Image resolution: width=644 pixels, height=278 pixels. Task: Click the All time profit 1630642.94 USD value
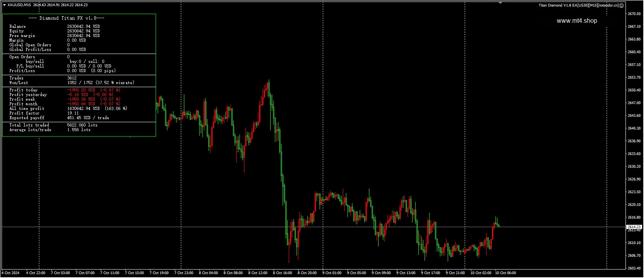coord(97,109)
